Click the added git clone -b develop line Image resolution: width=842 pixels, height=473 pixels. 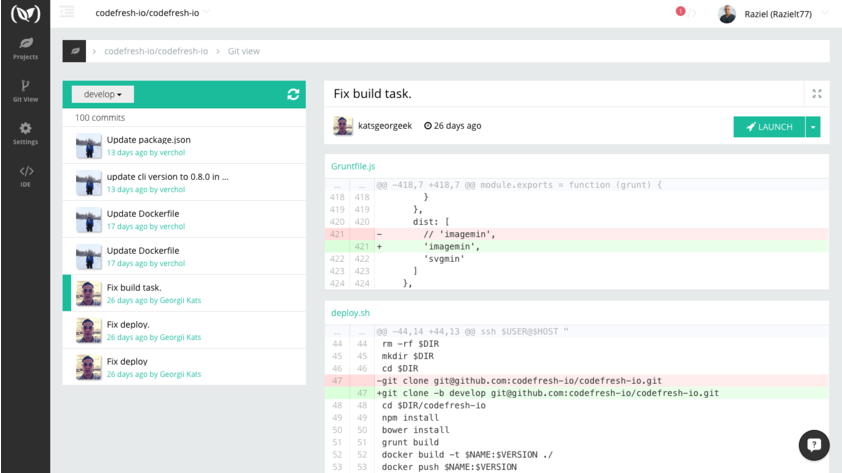click(577, 393)
